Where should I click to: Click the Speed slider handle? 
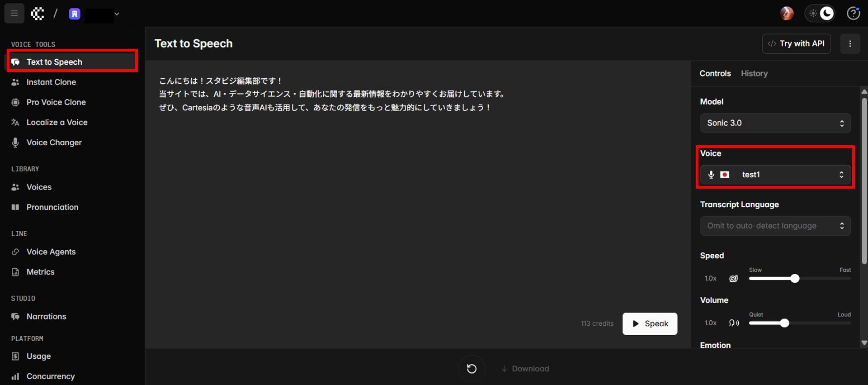pos(795,279)
